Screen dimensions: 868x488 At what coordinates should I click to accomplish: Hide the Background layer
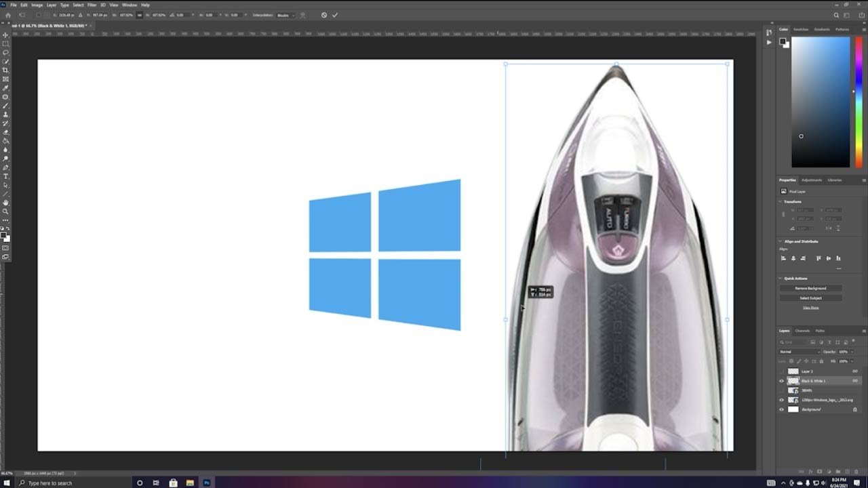[x=781, y=409]
